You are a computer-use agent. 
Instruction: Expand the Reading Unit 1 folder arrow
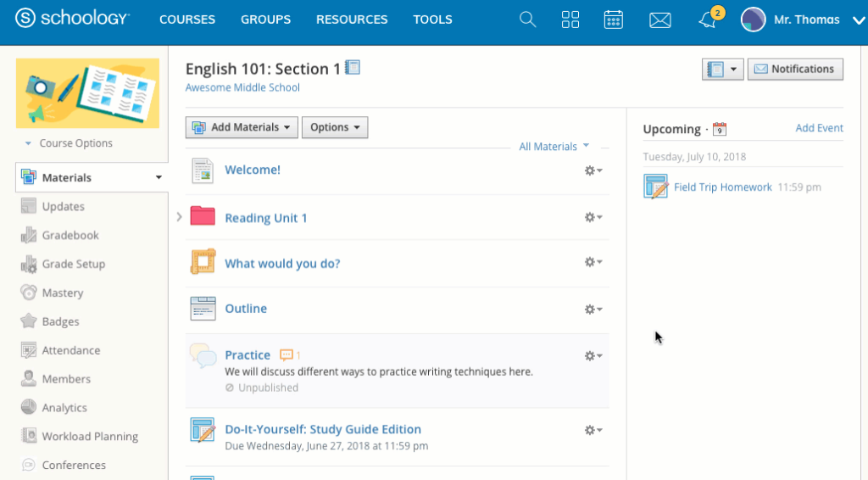point(179,217)
